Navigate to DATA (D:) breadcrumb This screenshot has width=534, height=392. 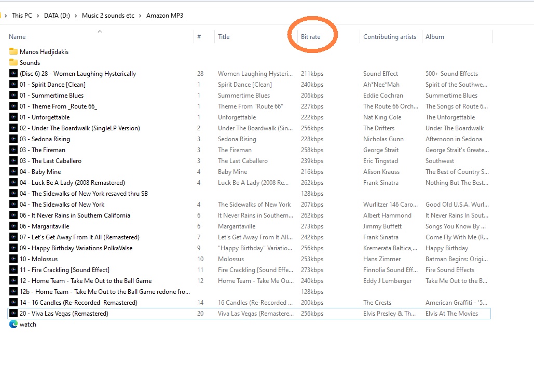pos(57,16)
